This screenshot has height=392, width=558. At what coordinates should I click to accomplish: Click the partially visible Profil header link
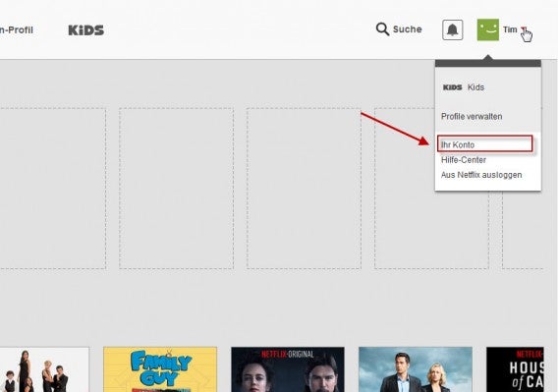(x=17, y=29)
